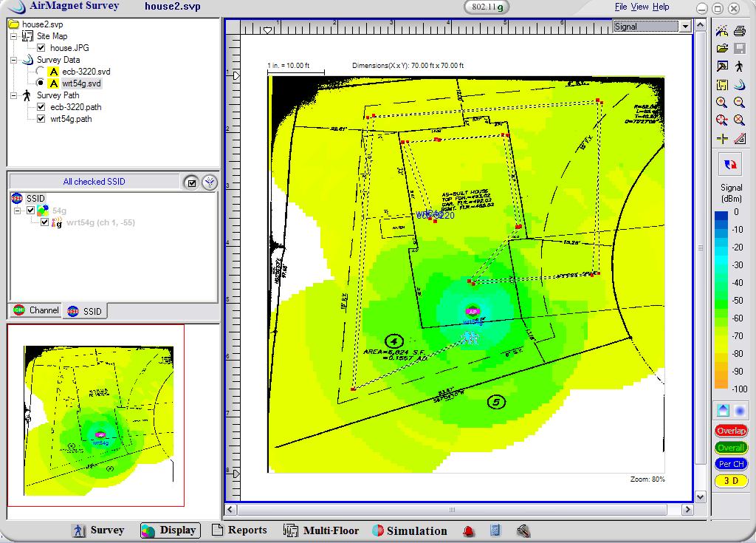Collapse the Site Map tree node
756x543 pixels.
click(x=14, y=36)
